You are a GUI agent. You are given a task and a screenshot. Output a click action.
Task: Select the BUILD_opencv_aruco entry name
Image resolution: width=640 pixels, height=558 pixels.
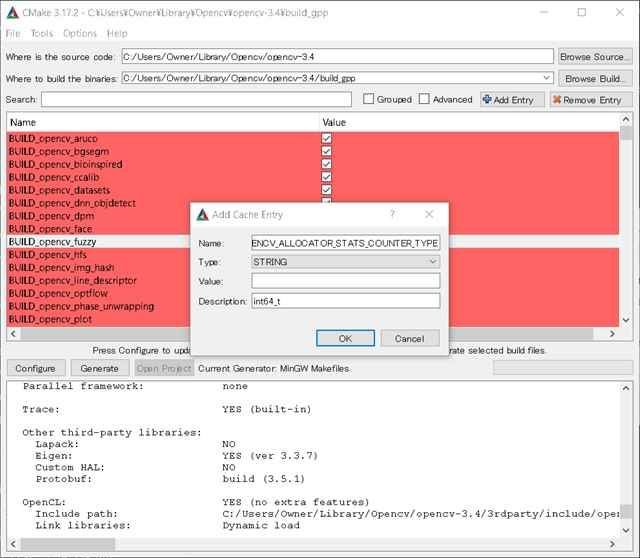[x=53, y=139]
